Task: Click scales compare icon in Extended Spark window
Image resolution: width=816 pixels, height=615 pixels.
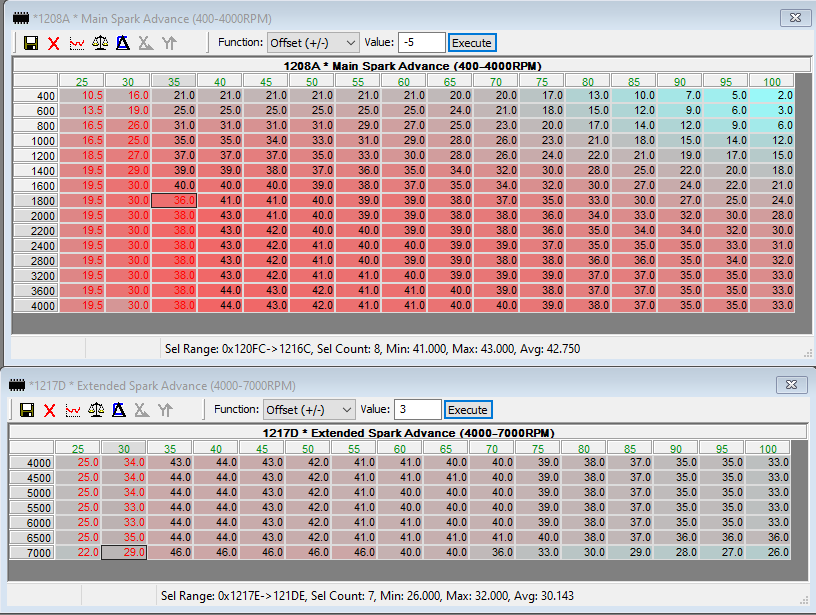Action: (x=97, y=409)
